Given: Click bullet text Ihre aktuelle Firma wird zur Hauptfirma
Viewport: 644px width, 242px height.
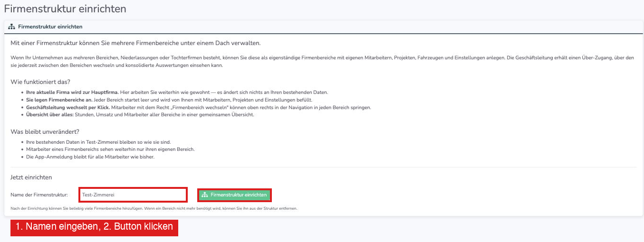Looking at the screenshot, I should point(72,92).
